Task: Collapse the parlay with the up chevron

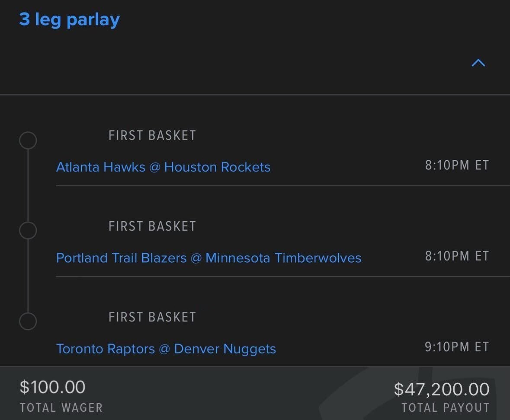Action: tap(478, 63)
